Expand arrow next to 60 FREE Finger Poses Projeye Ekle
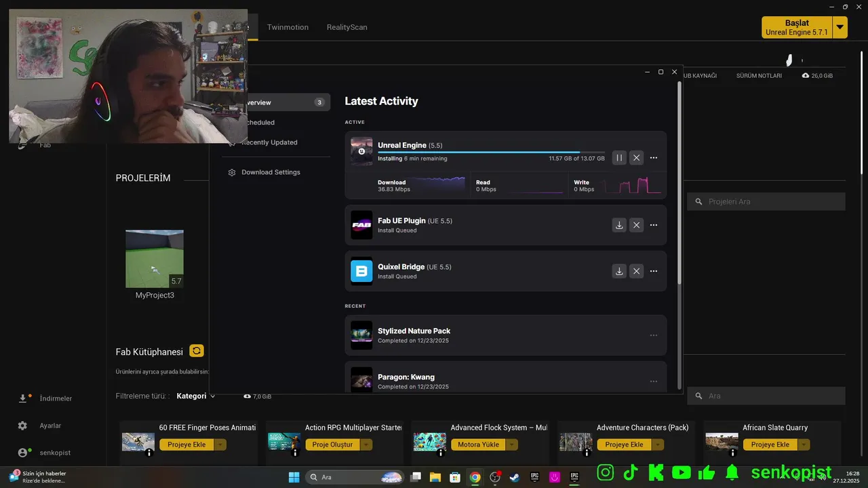Screen dimensions: 868x488 220,445
